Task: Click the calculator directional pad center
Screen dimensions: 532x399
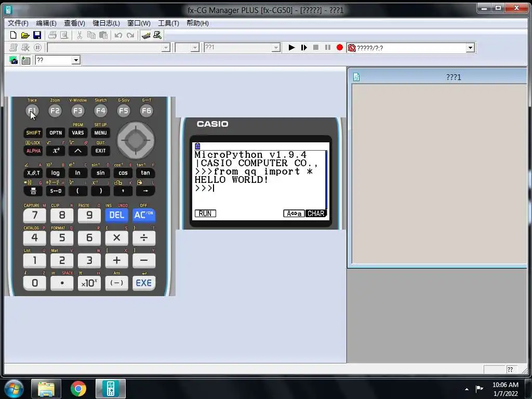Action: 136,140
